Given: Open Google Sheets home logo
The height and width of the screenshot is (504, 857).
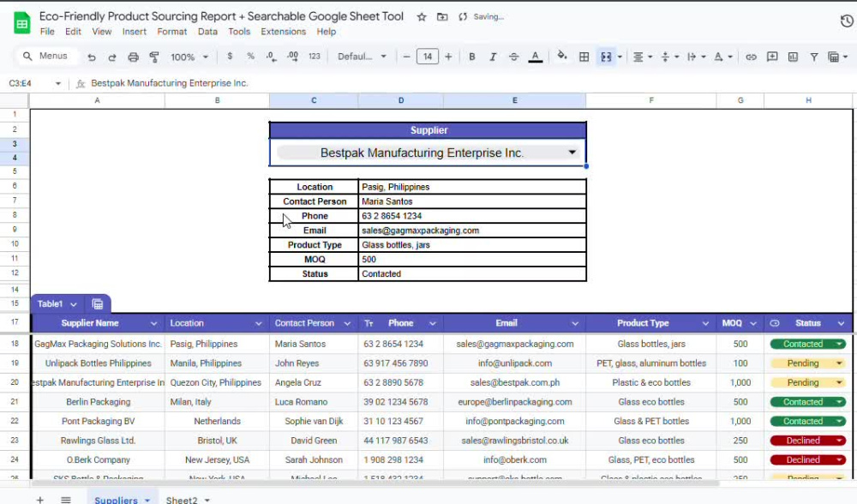Looking at the screenshot, I should [22, 23].
